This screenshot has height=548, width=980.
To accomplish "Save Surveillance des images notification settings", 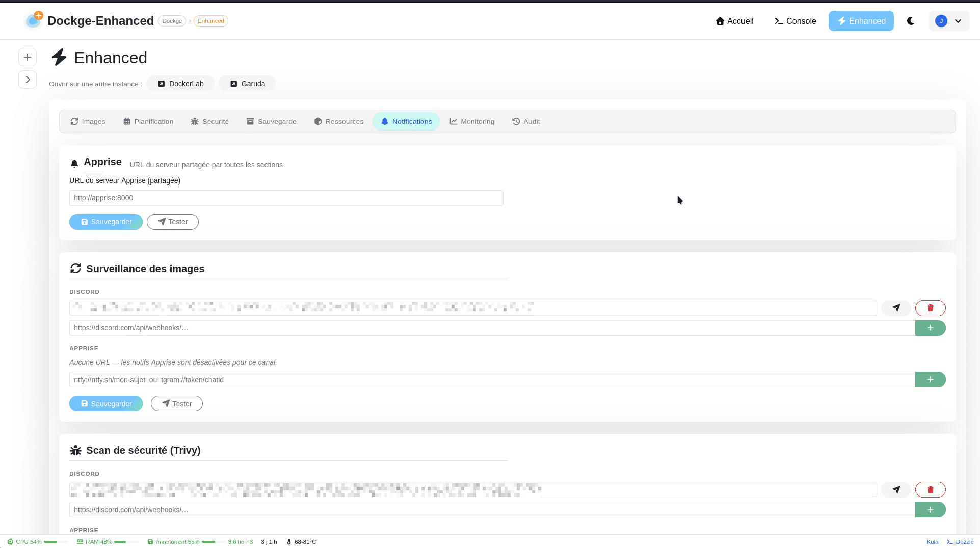I will (106, 404).
